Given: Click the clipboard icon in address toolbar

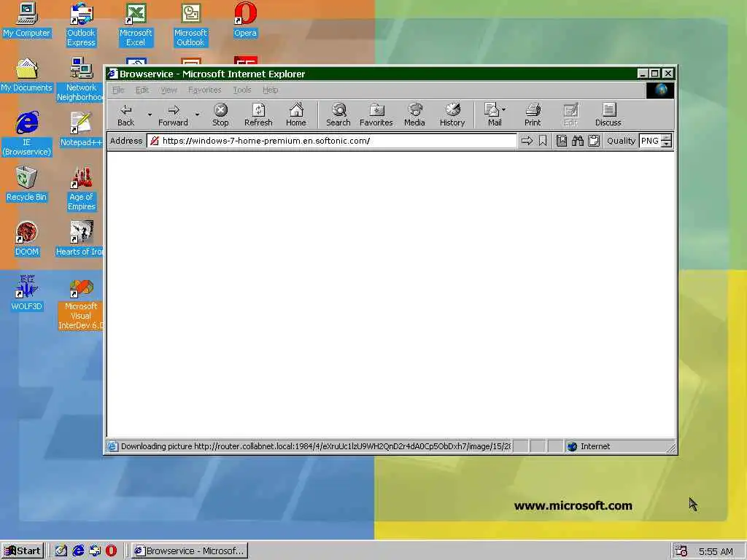Looking at the screenshot, I should [x=594, y=141].
